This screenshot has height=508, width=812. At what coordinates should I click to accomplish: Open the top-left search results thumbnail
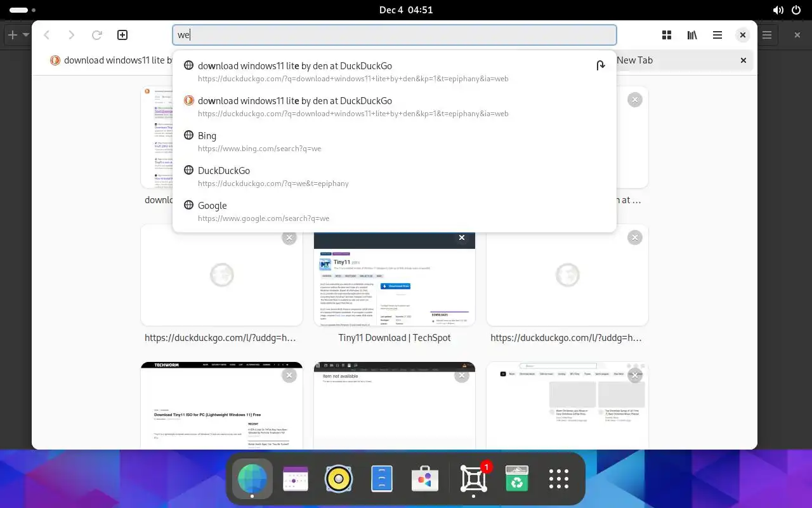(156, 137)
